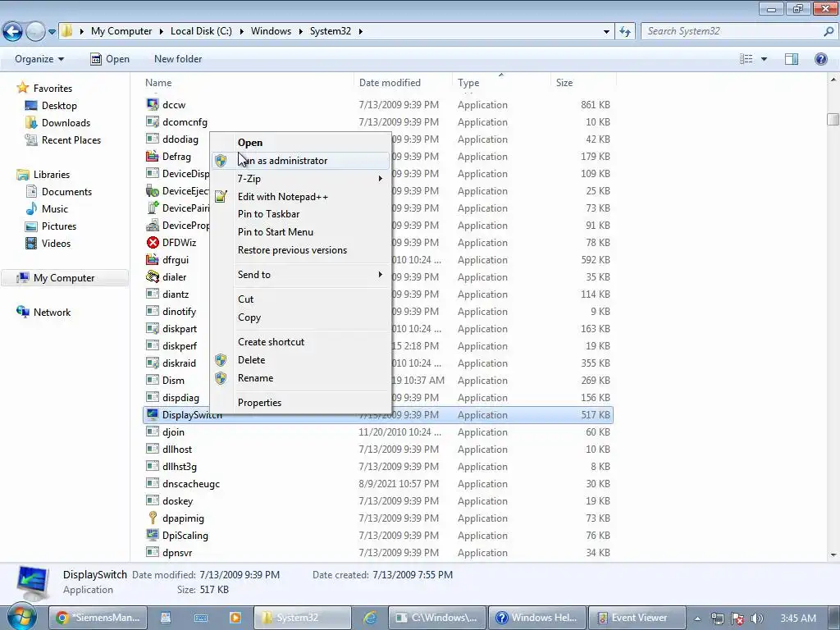
Task: Expand the 7-Zip submenu
Action: tap(300, 178)
